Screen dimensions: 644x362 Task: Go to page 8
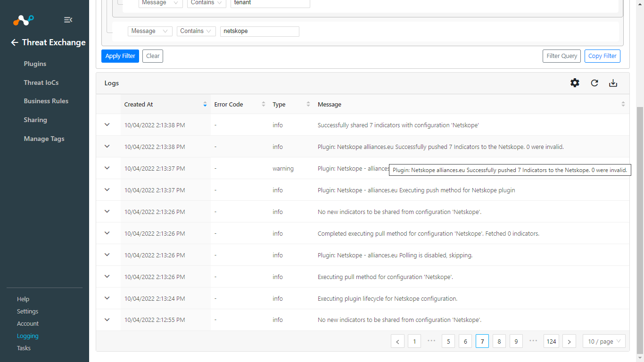click(499, 341)
